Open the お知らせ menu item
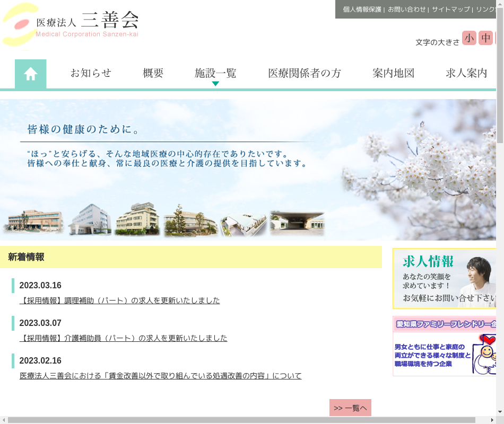The height and width of the screenshot is (424, 504). pyautogui.click(x=91, y=74)
